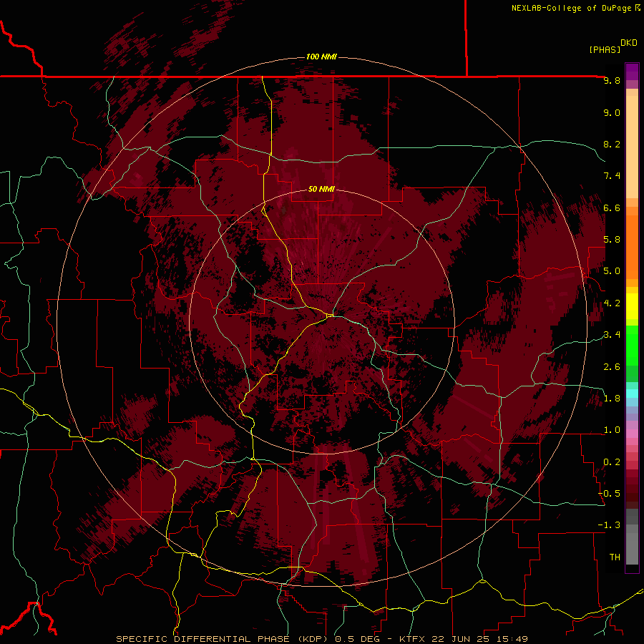The height and width of the screenshot is (644, 644).
Task: Click the -1.3 legend value
Action: pos(610,525)
